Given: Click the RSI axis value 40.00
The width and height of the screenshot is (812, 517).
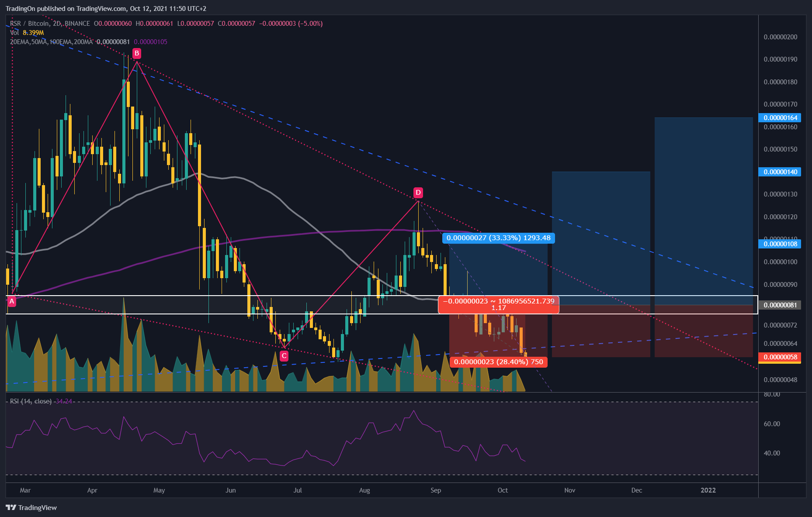Looking at the screenshot, I should click(x=772, y=453).
